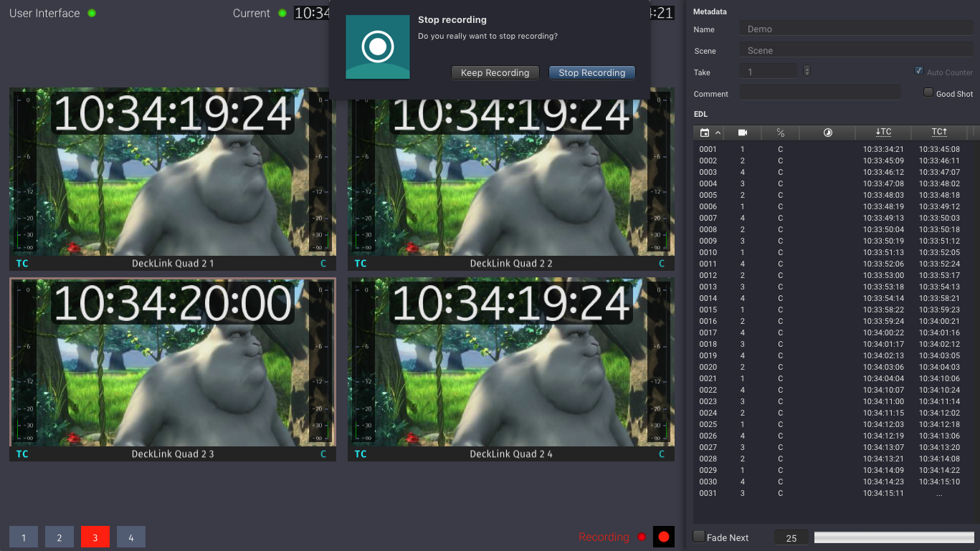The image size is (980, 551).
Task: Switch to camera 4 button
Action: 131,537
